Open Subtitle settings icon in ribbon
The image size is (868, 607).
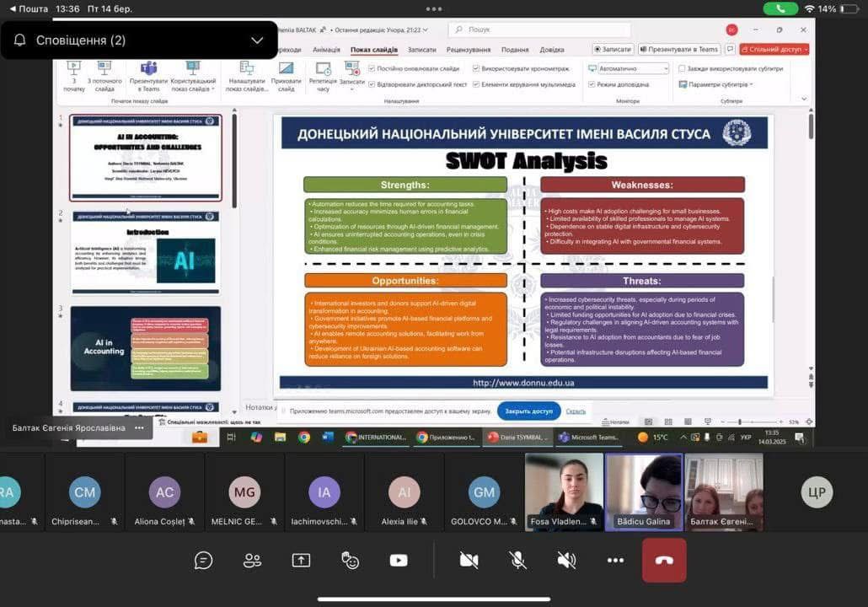point(715,85)
